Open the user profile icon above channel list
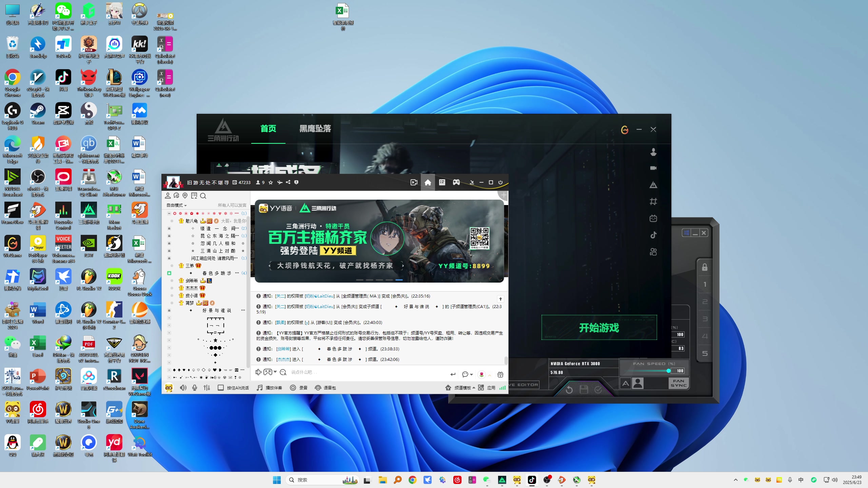The width and height of the screenshot is (868, 488). (167, 196)
